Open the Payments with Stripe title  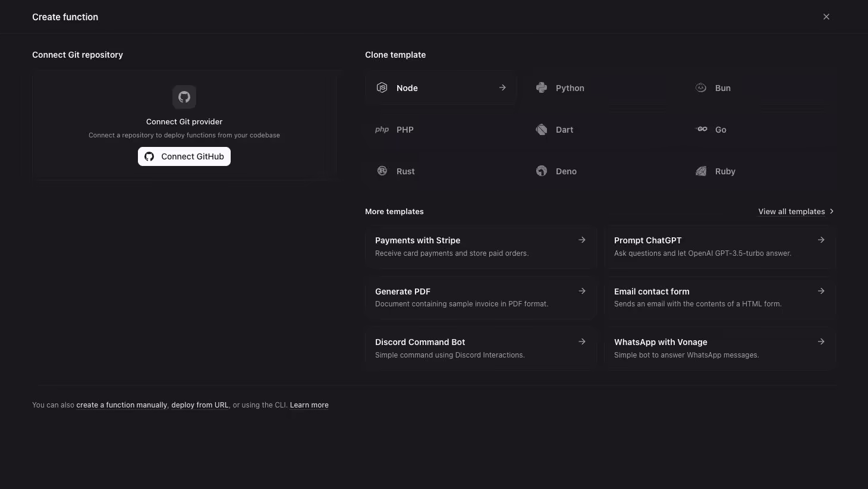coord(417,240)
